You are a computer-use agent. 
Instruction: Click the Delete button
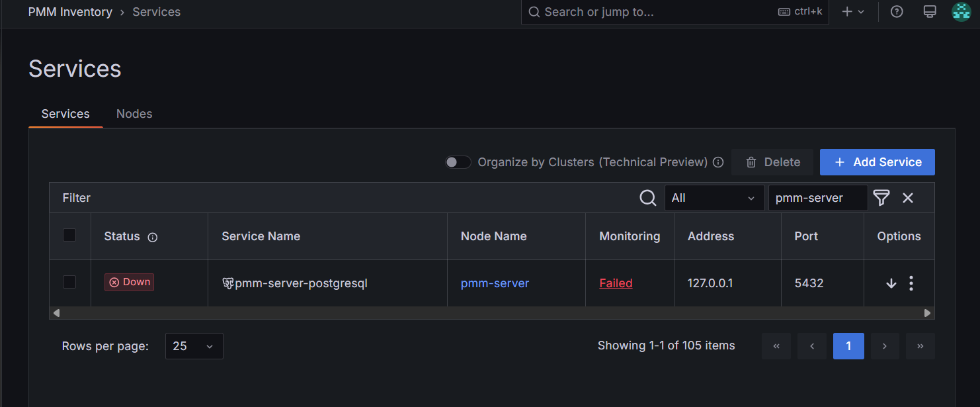pos(772,162)
